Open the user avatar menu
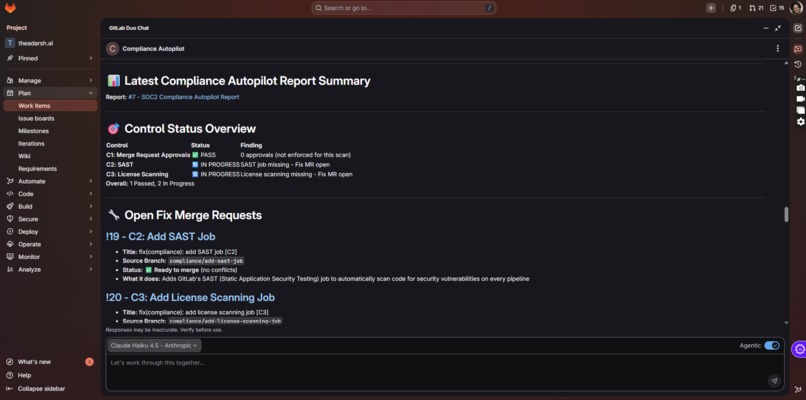 [x=796, y=8]
